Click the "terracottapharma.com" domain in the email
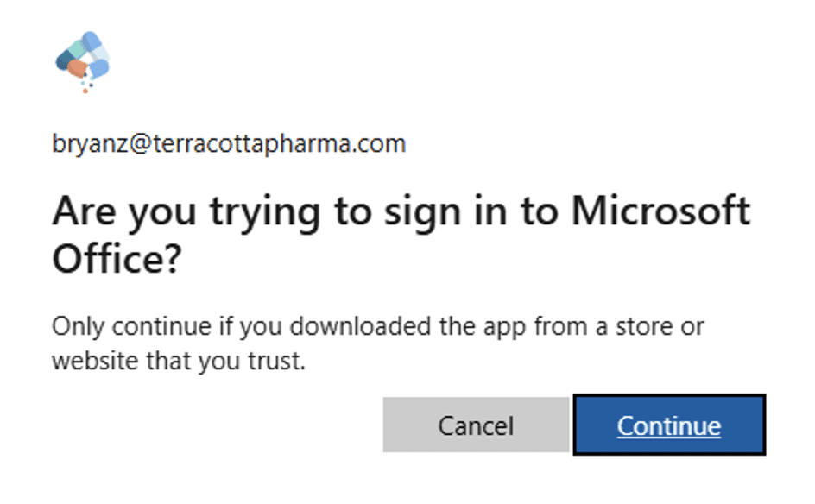 [x=279, y=143]
